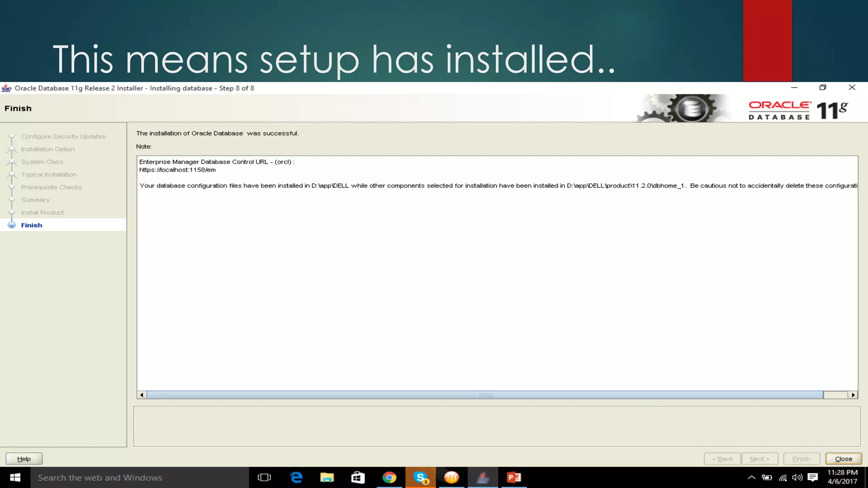Screen dimensions: 868x488
Task: Minimize the Oracle installer window
Action: (x=794, y=88)
